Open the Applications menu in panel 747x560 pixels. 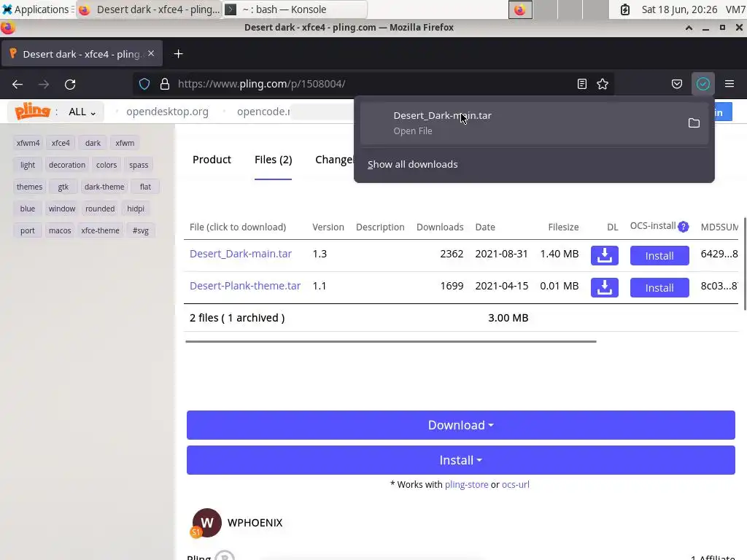point(36,9)
